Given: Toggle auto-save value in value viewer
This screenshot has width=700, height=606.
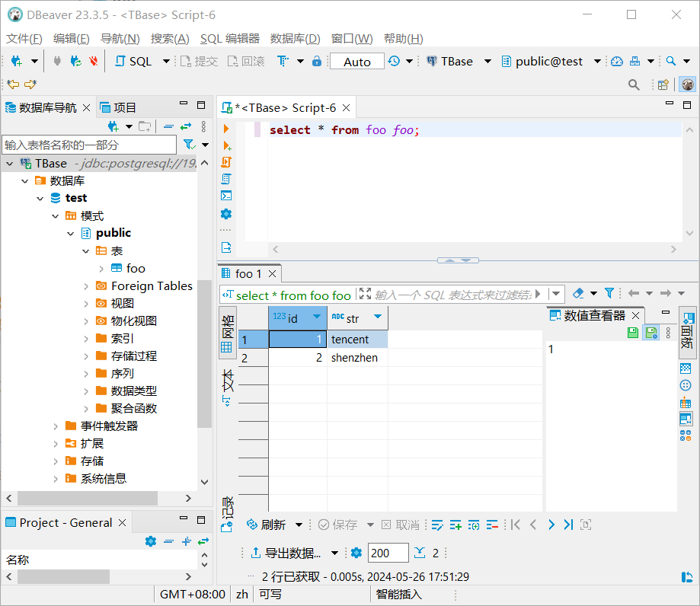Looking at the screenshot, I should pyautogui.click(x=651, y=333).
